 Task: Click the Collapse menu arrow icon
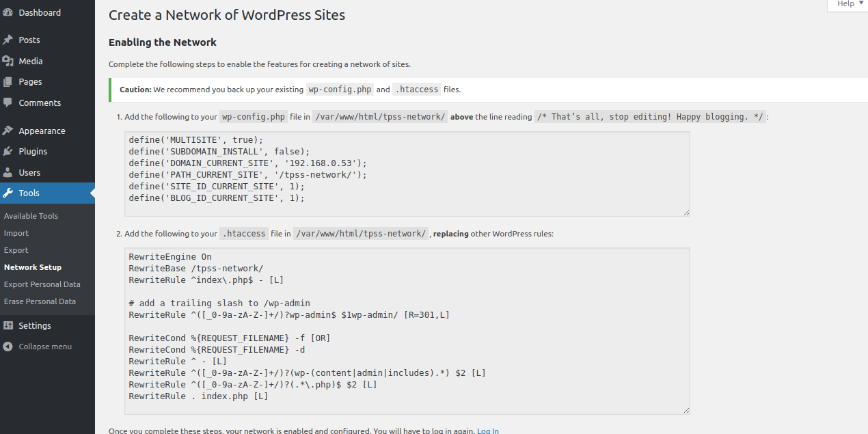[x=8, y=347]
